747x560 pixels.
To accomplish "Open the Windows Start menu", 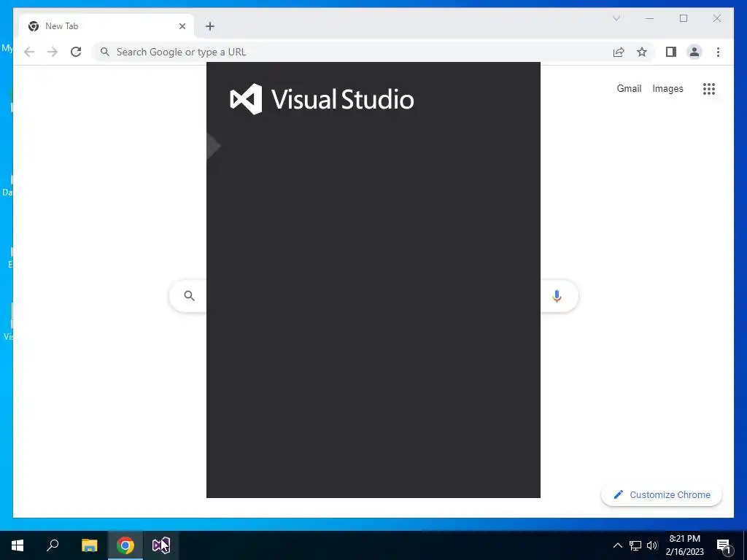I will pos(18,545).
